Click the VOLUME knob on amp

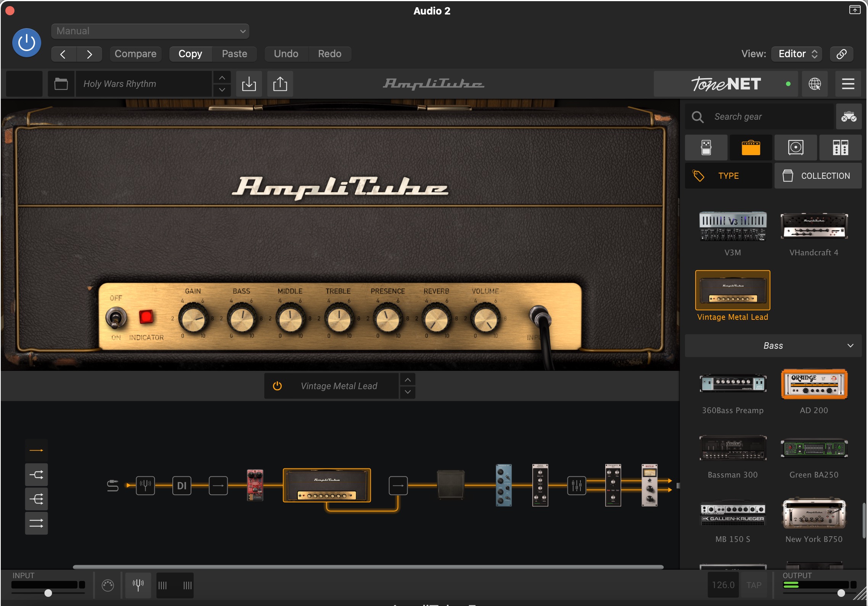click(485, 319)
